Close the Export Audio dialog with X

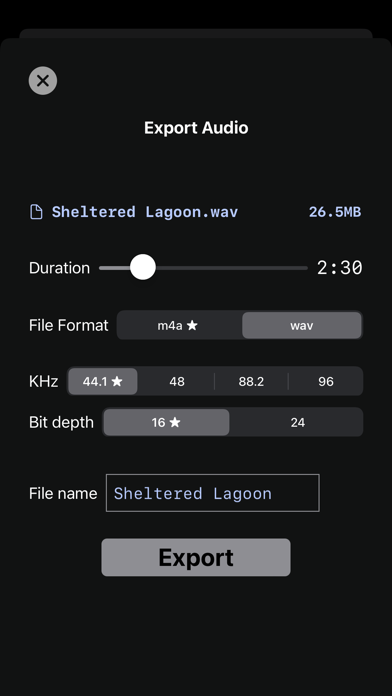[43, 80]
